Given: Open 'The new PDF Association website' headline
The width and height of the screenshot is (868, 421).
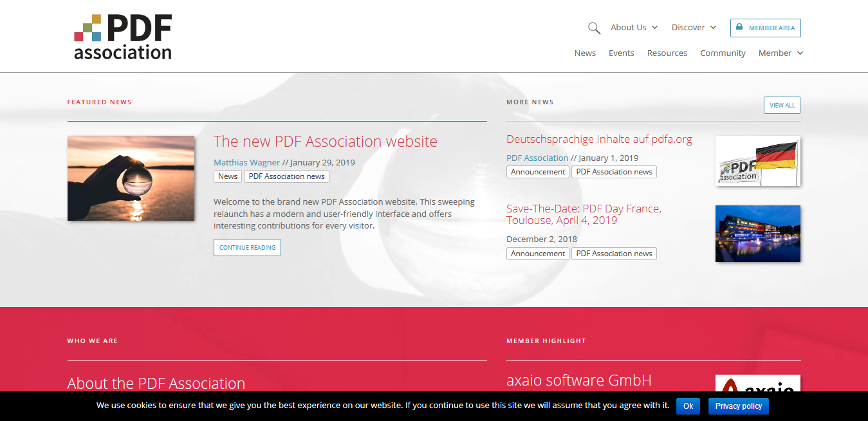Looking at the screenshot, I should click(326, 141).
